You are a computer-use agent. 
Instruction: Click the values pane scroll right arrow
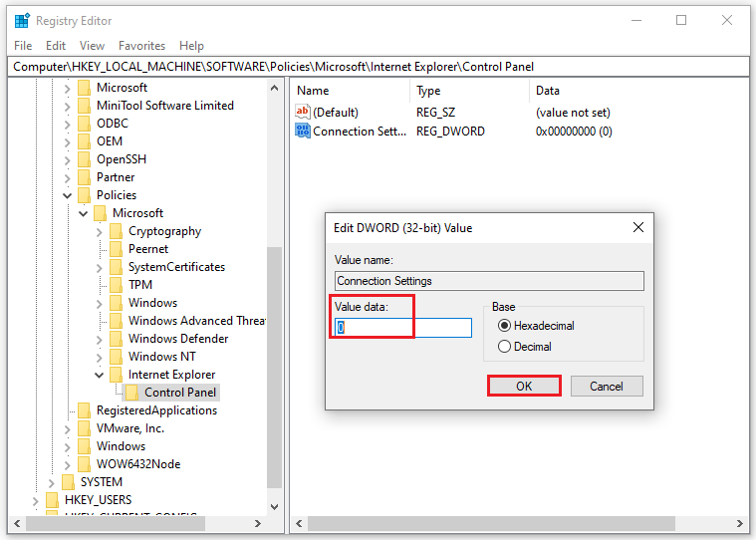(740, 523)
